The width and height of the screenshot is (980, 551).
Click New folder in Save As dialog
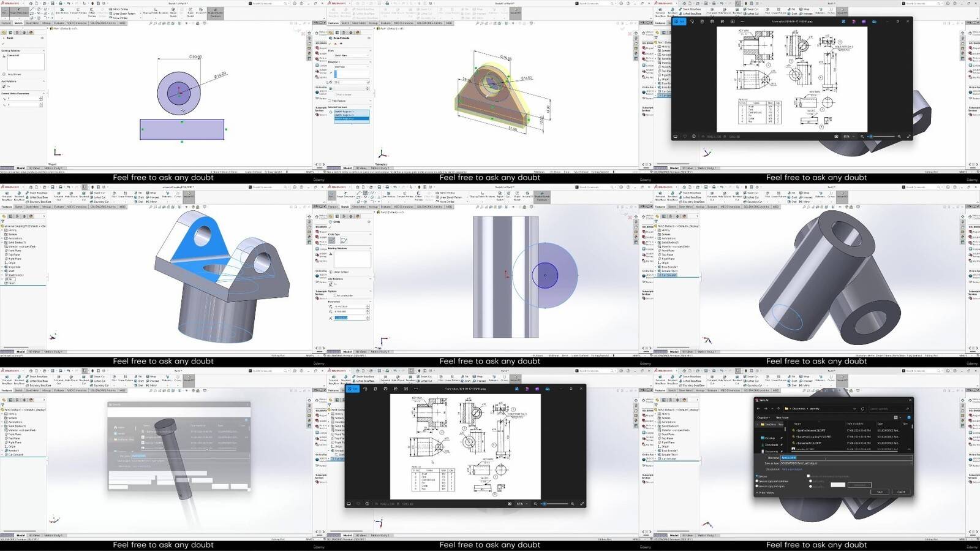tap(782, 417)
